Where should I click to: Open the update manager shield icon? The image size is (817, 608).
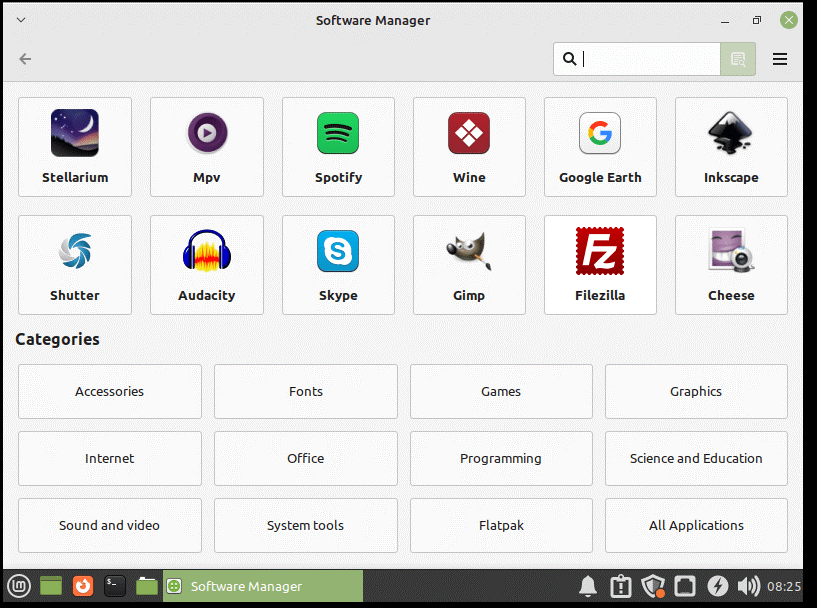(x=652, y=586)
